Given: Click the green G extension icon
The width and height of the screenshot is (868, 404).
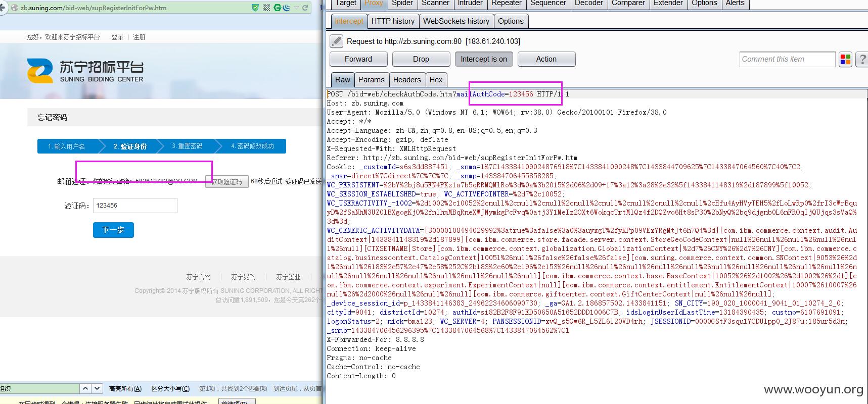Looking at the screenshot, I should [278, 8].
